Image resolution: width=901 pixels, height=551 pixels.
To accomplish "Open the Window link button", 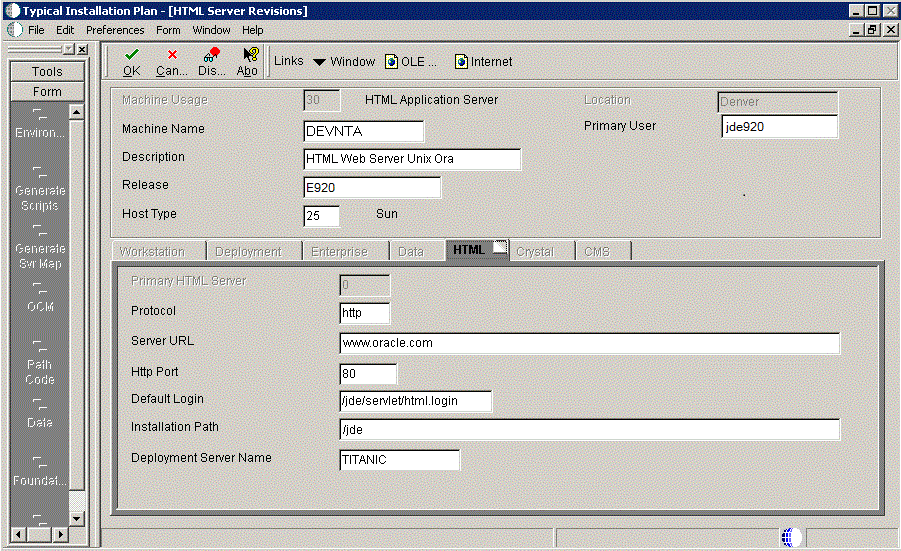I will pyautogui.click(x=352, y=61).
